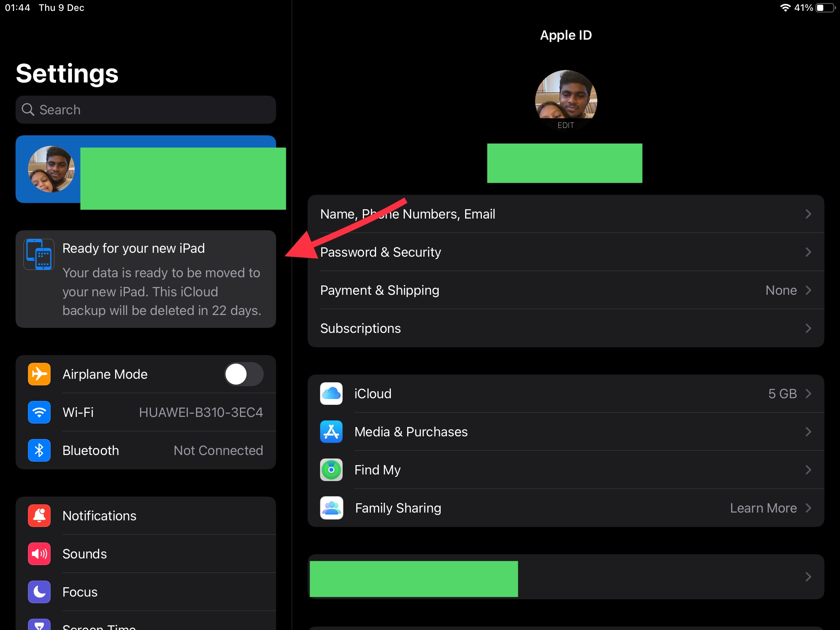The height and width of the screenshot is (630, 840).
Task: Tap Learn More for Family Sharing
Action: (763, 508)
